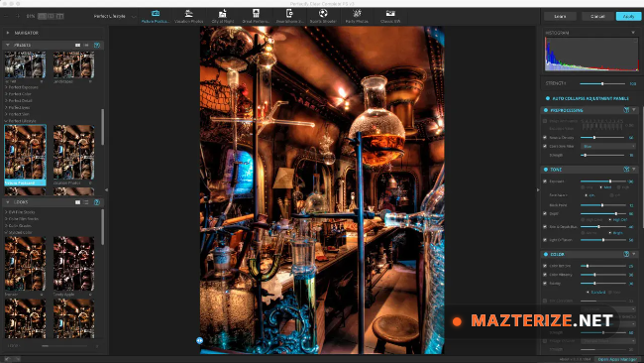
Task: Choose the Vacation Photos preset icon
Action: click(189, 14)
